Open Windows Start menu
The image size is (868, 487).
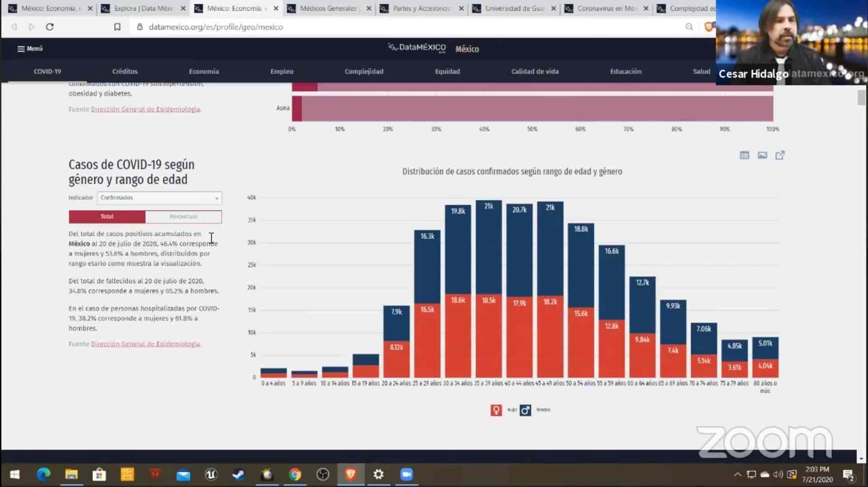coord(15,474)
